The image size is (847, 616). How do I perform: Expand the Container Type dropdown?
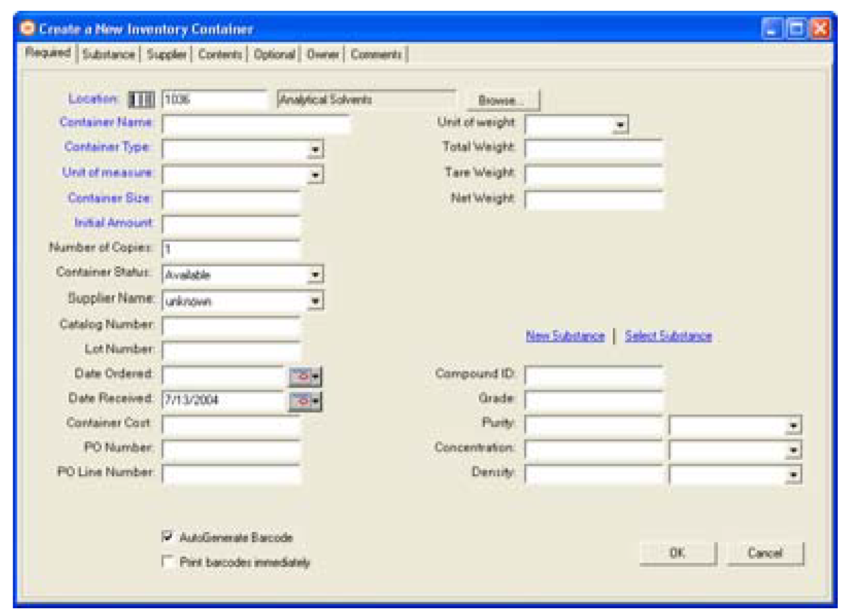[315, 150]
